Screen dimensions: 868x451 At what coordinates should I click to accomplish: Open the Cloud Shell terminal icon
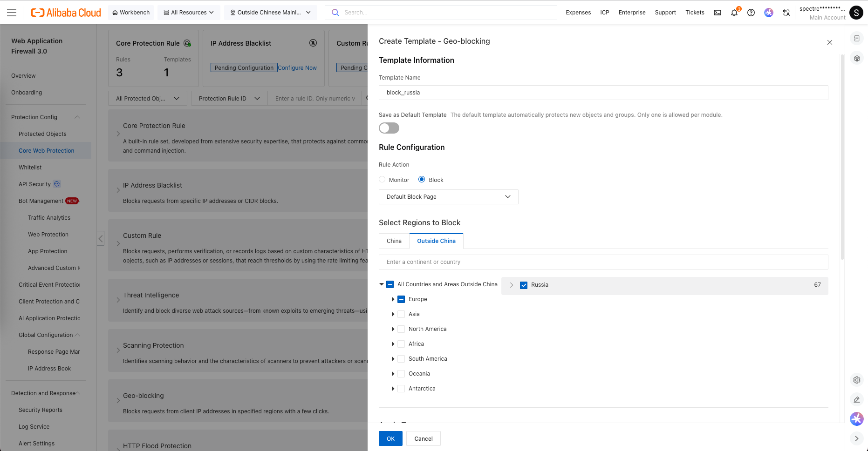[x=718, y=13]
